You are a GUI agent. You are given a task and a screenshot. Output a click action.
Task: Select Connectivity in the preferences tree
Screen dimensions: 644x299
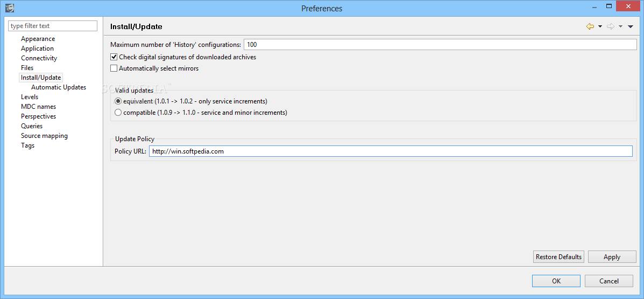39,58
